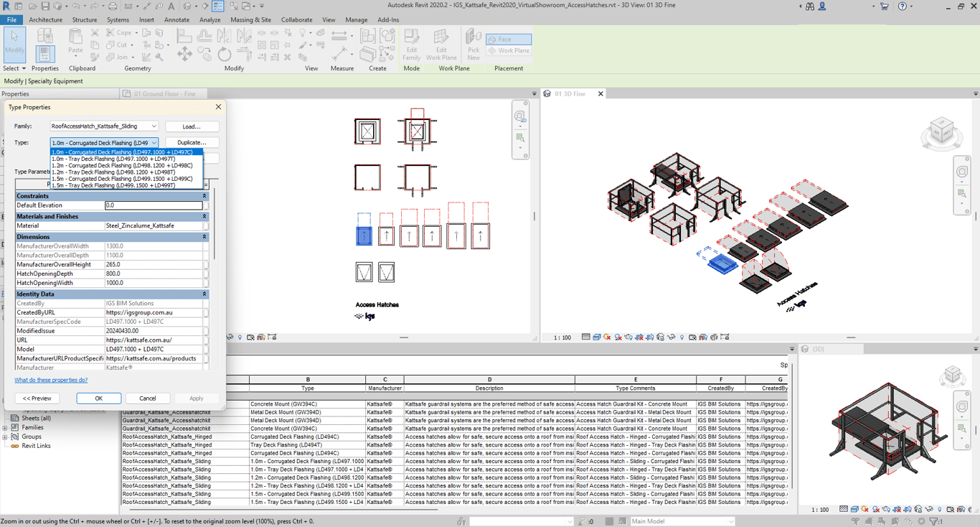Collapse the Dimensions parameter group

tap(204, 237)
